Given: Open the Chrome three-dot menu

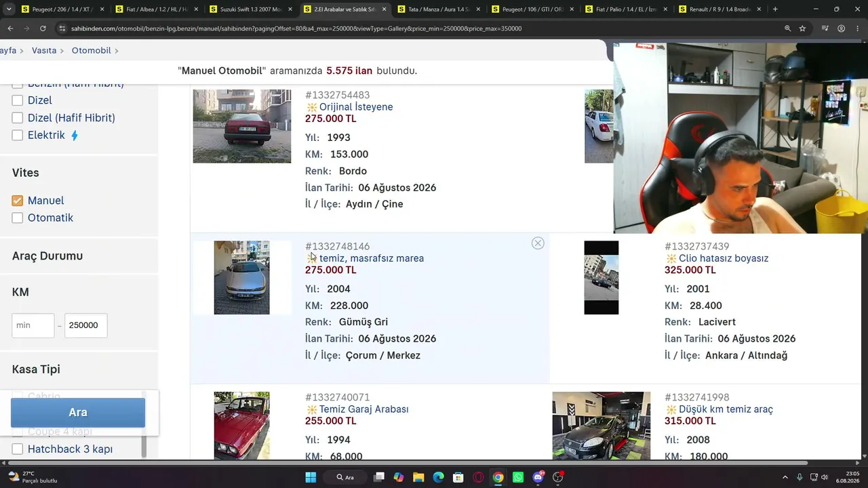Looking at the screenshot, I should point(857,28).
